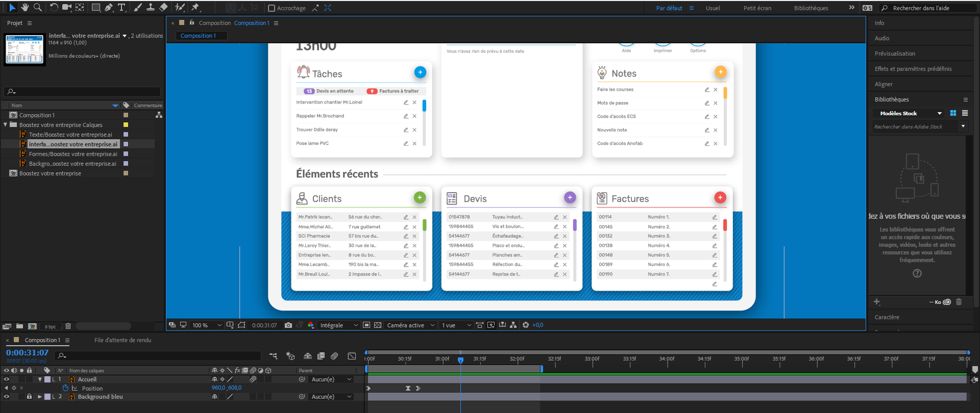The image size is (980, 413).
Task: Open the Caméra active dropdown
Action: pos(410,325)
